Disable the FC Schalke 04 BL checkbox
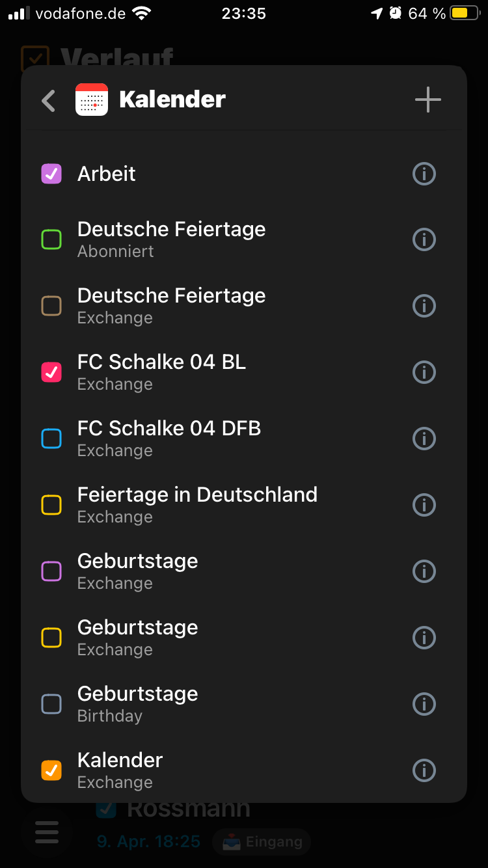 (x=51, y=372)
